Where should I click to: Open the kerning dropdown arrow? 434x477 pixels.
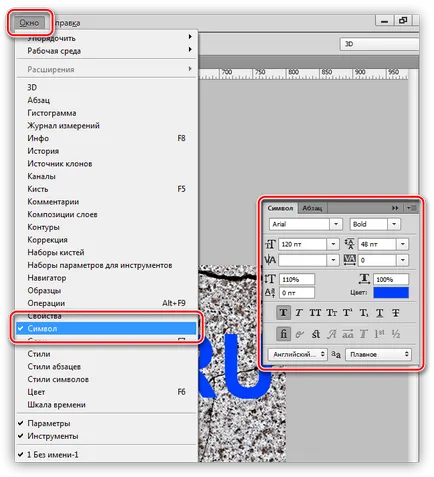pos(333,260)
